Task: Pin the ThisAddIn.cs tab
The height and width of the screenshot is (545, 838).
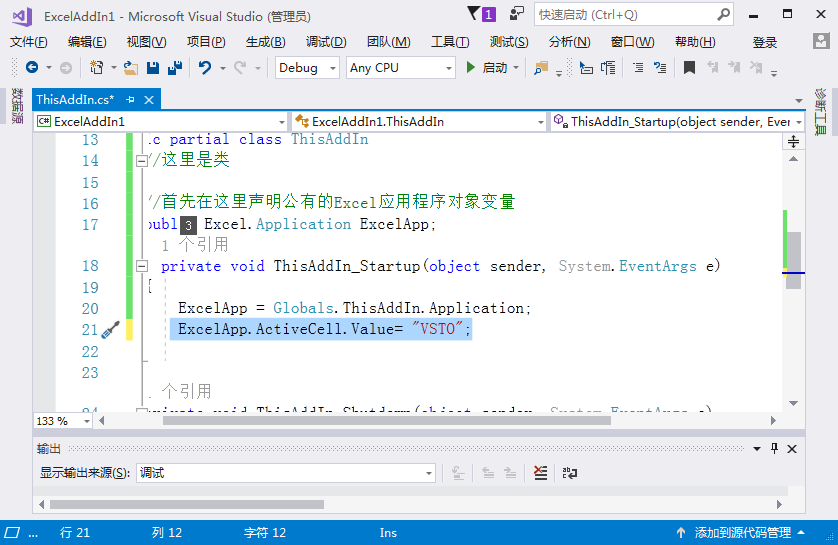Action: [130, 99]
